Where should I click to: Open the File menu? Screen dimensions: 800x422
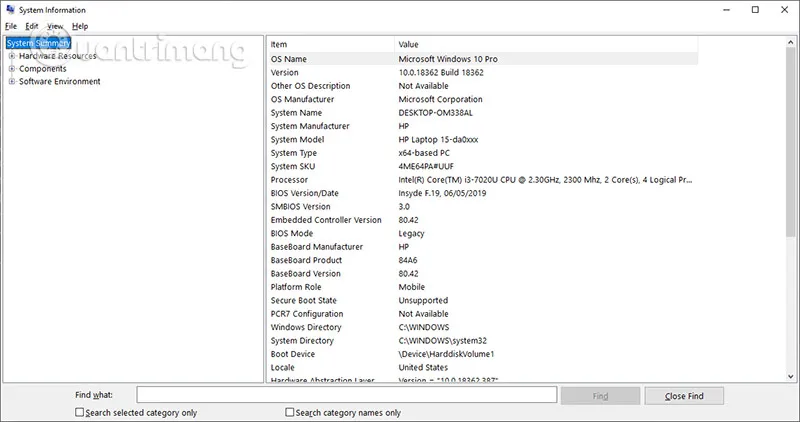pos(11,26)
